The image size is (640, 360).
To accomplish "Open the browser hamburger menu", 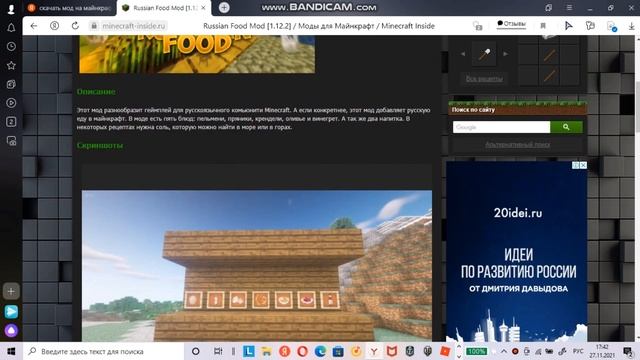I will (569, 8).
